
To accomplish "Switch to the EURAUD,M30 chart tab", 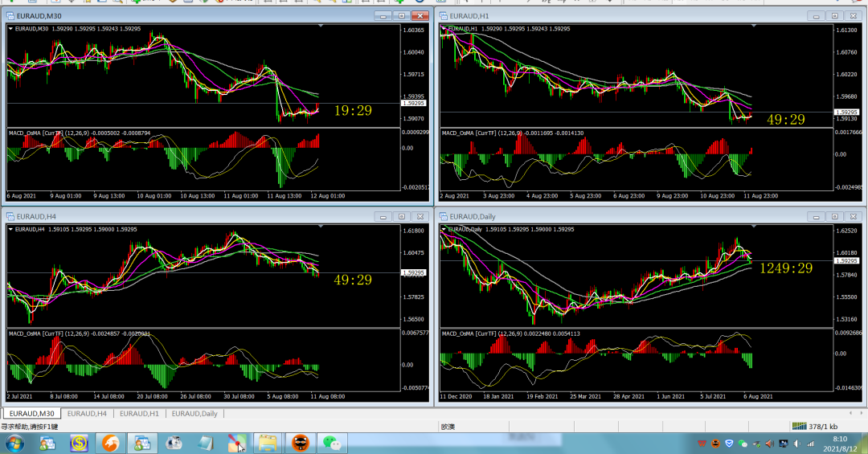I will [31, 414].
